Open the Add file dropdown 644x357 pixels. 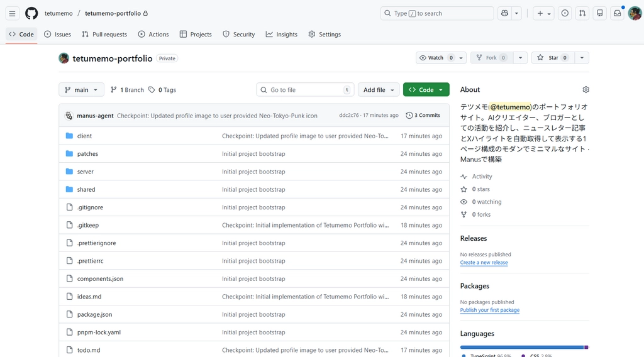[x=378, y=90]
